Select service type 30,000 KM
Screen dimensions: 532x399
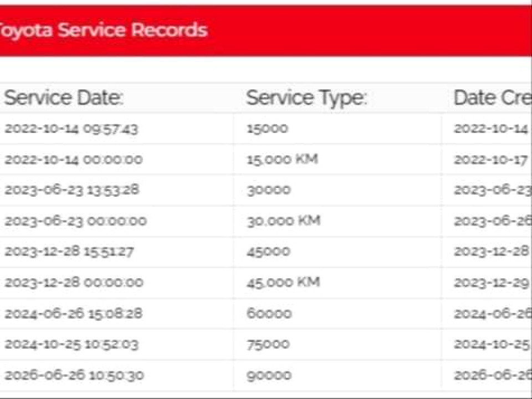point(284,221)
